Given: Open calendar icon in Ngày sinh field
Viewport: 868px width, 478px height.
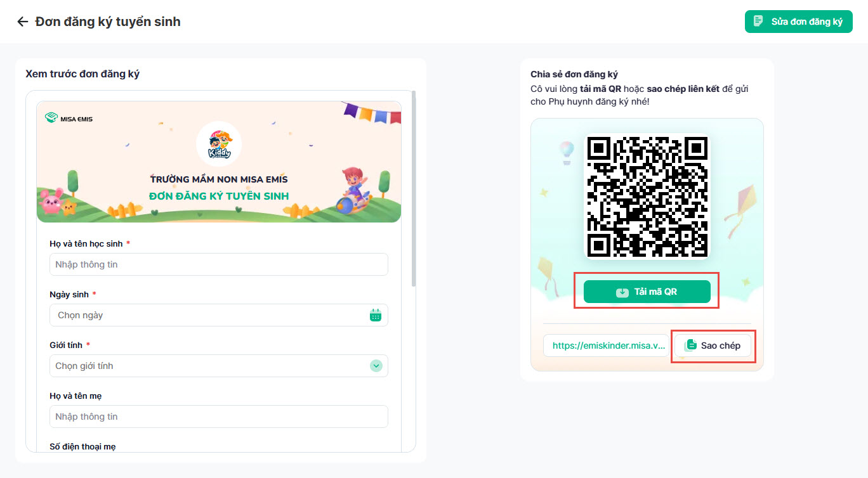Looking at the screenshot, I should (376, 315).
